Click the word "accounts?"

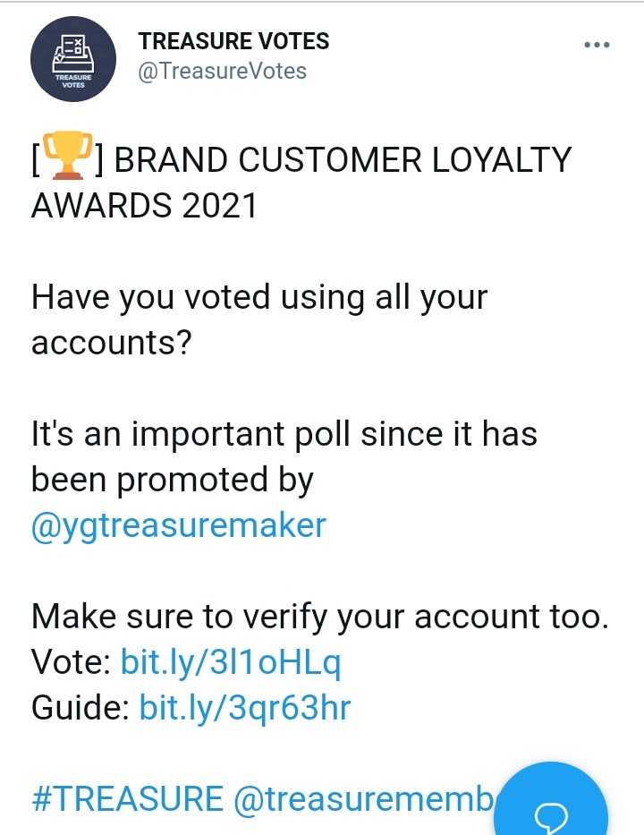tap(111, 342)
